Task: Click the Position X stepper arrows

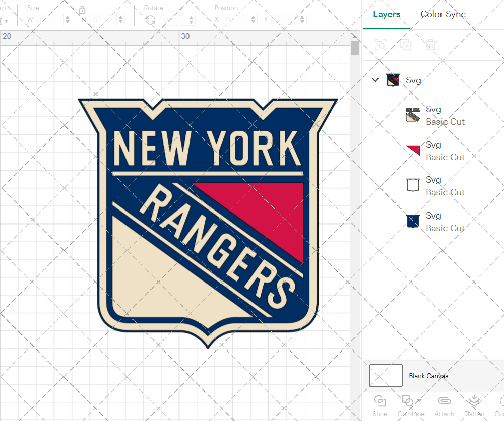Action: (x=254, y=20)
